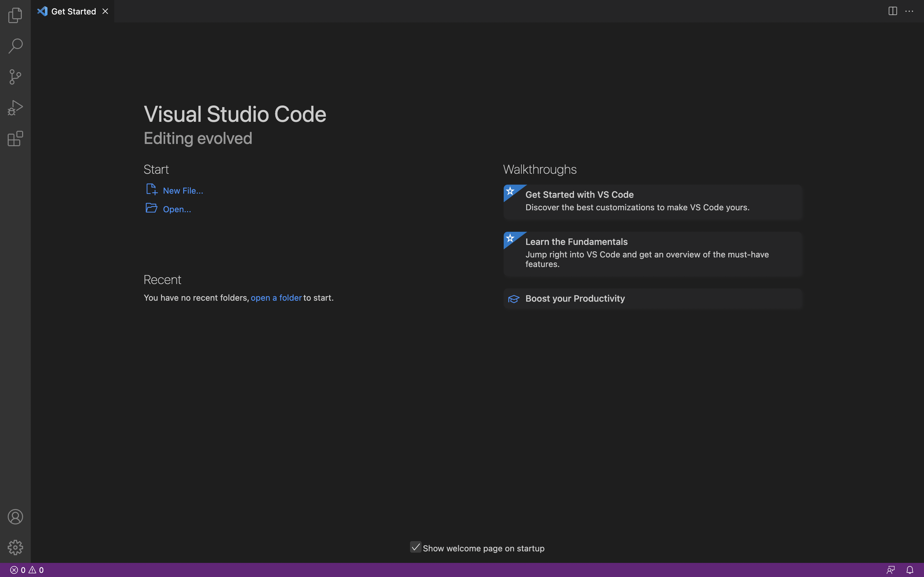
Task: Click the Open... link
Action: click(x=177, y=209)
